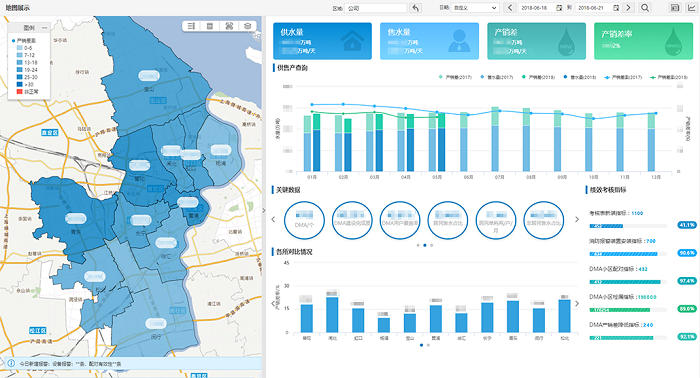Screen dimensions: 700x378
Task: Go to next date range arrow
Action: click(629, 8)
